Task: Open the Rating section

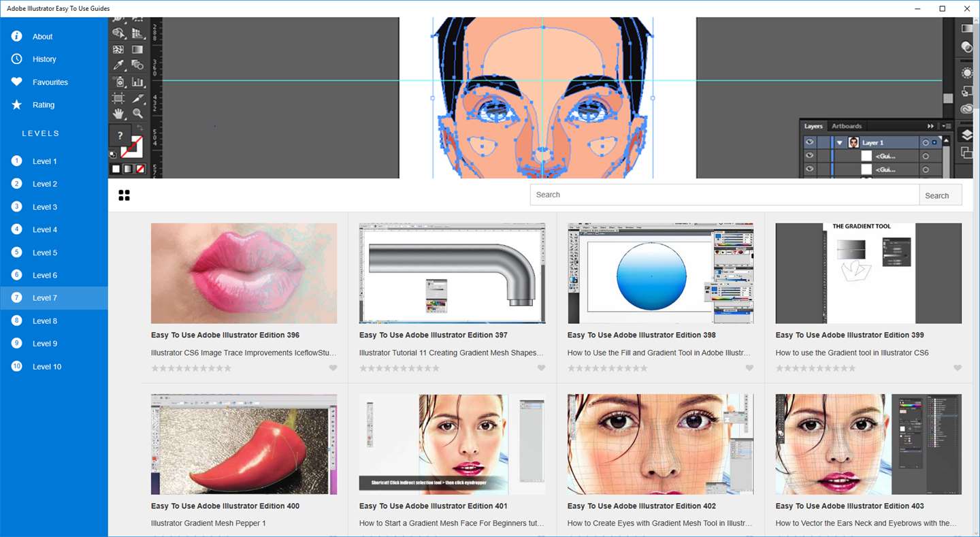Action: click(x=54, y=105)
